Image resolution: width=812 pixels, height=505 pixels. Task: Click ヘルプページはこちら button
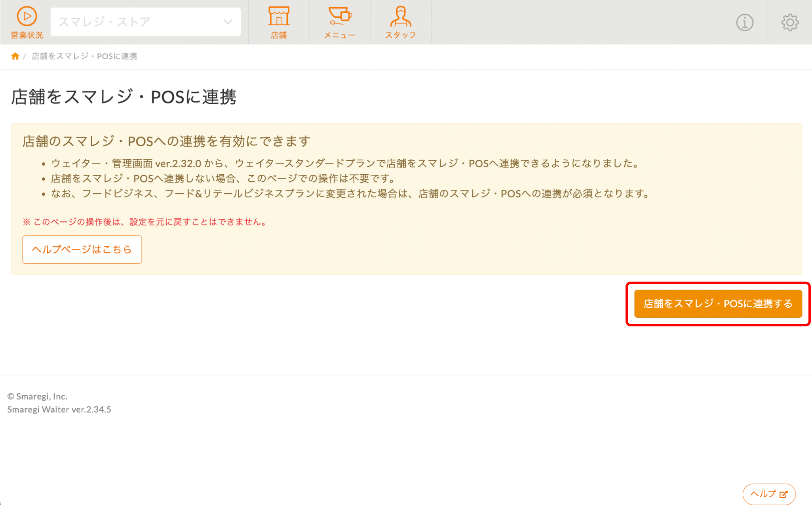(x=82, y=250)
